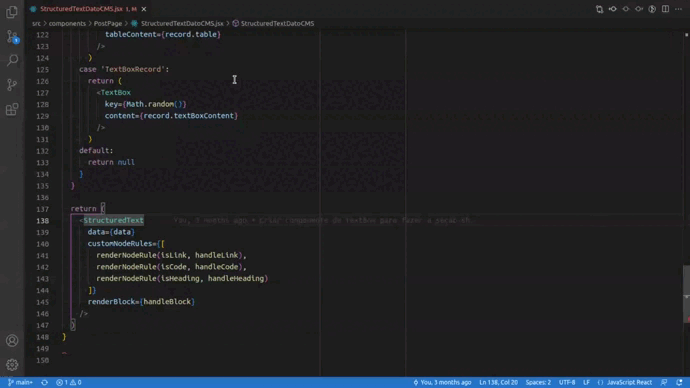Open the Accounts menu icon

(12, 340)
